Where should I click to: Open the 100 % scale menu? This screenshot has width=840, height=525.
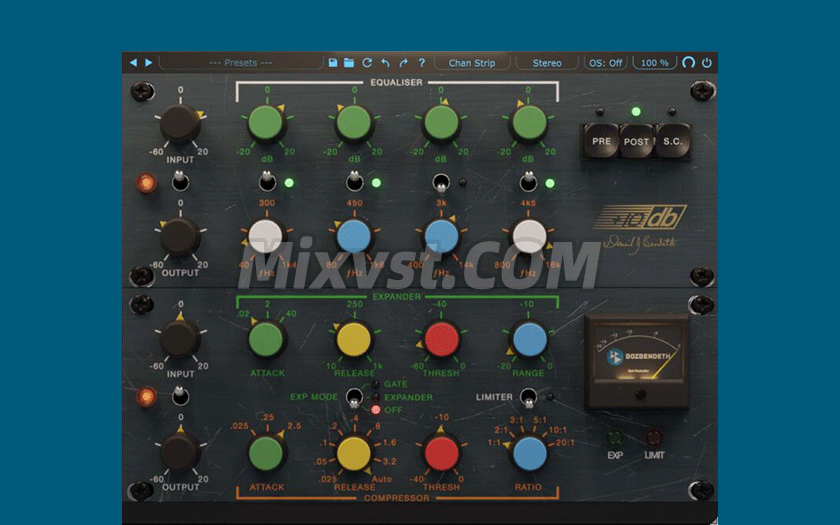[x=654, y=63]
